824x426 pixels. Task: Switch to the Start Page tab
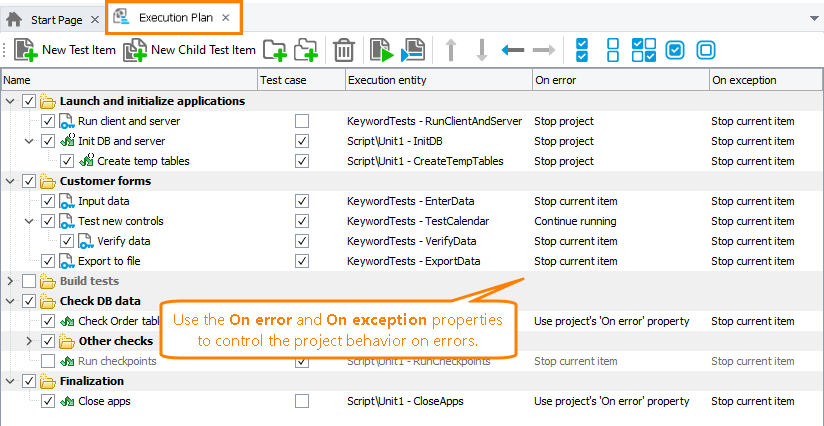click(x=52, y=19)
